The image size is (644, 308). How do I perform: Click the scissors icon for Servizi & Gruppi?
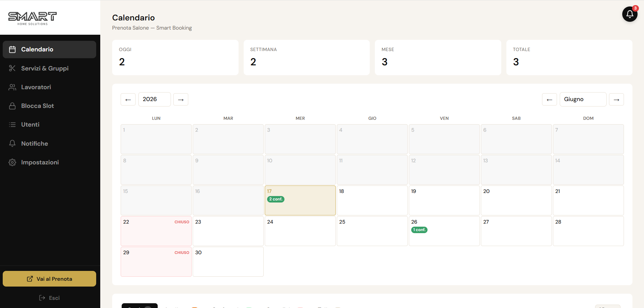coord(12,68)
